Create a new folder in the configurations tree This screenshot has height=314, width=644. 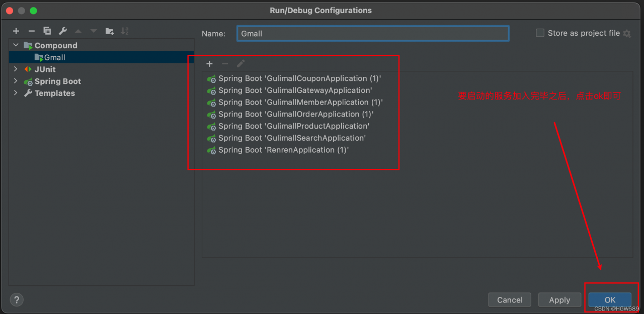click(x=109, y=31)
